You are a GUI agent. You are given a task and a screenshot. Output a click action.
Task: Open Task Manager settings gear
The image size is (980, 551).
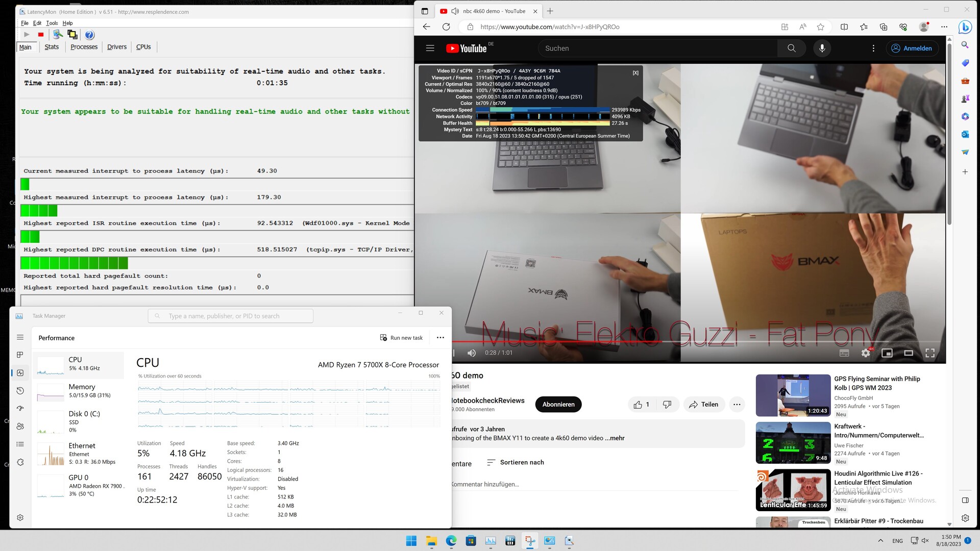[x=20, y=517]
